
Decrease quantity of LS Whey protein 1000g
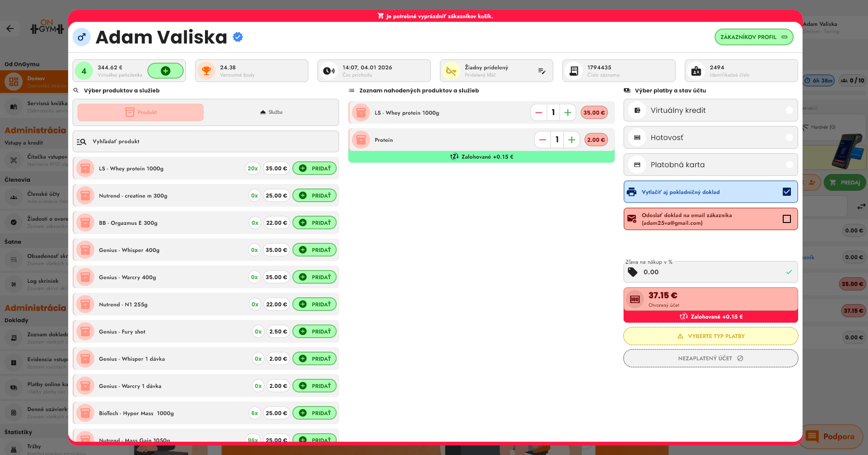point(539,112)
